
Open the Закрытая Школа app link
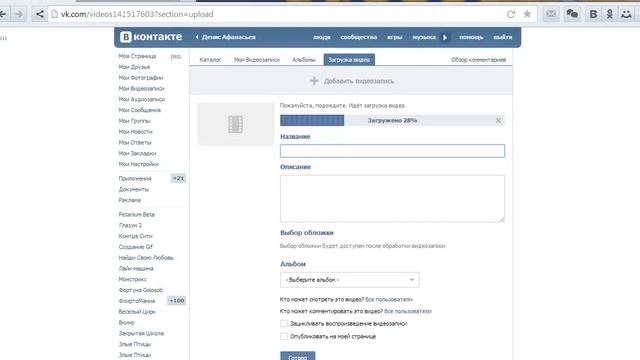coord(141,333)
